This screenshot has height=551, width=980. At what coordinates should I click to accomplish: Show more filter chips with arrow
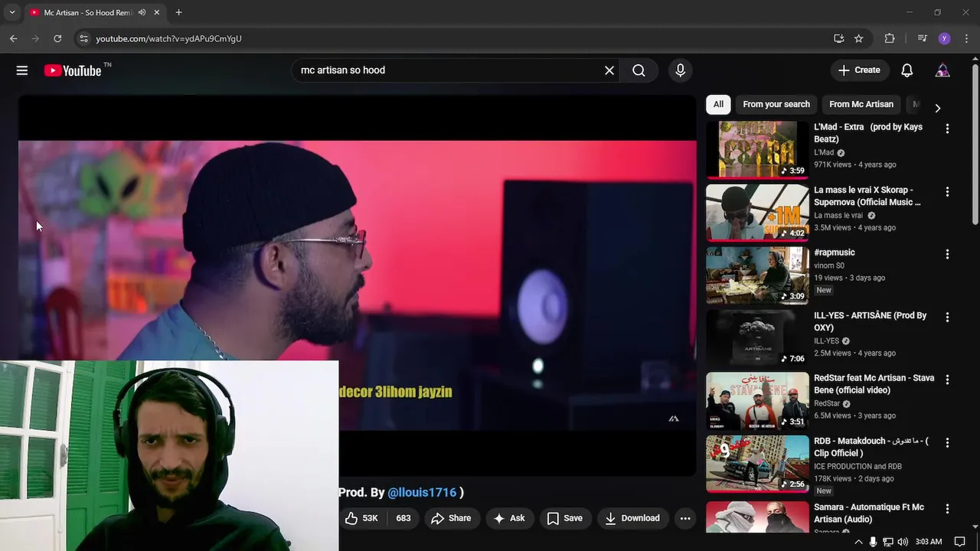point(938,108)
